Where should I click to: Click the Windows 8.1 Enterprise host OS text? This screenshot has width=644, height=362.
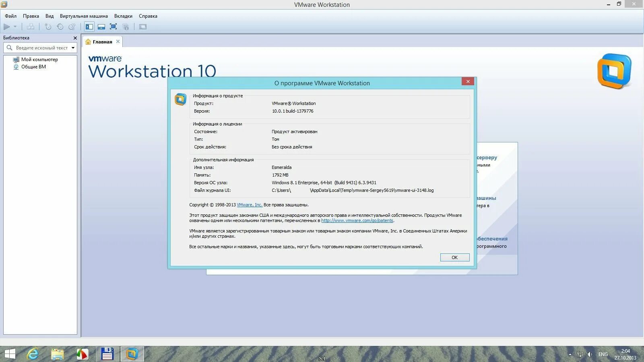tap(324, 183)
